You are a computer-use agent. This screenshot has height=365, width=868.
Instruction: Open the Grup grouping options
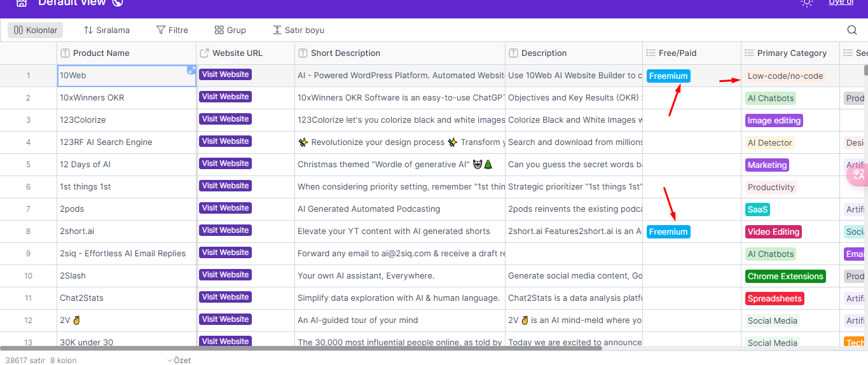(x=230, y=30)
